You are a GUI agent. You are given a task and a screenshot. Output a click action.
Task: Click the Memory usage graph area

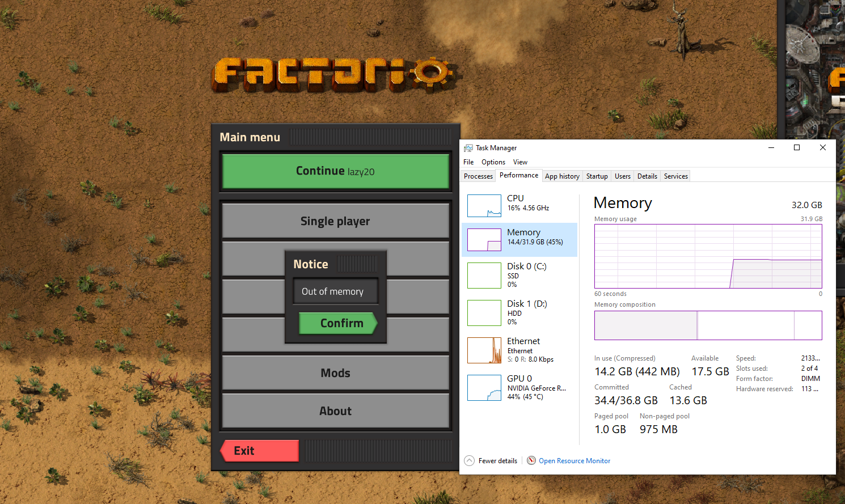pyautogui.click(x=708, y=256)
